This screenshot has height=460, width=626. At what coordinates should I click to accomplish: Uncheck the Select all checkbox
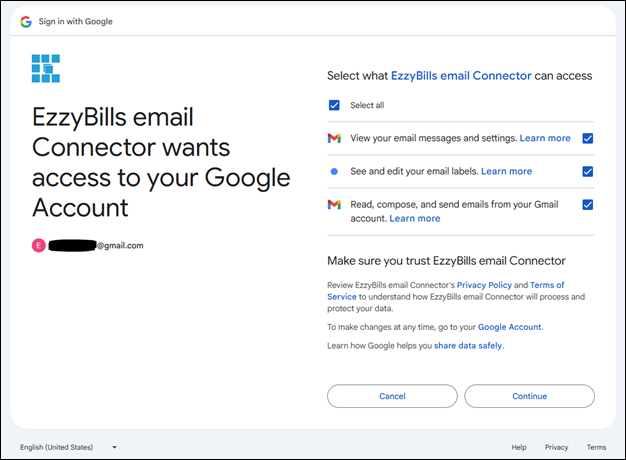pos(334,105)
